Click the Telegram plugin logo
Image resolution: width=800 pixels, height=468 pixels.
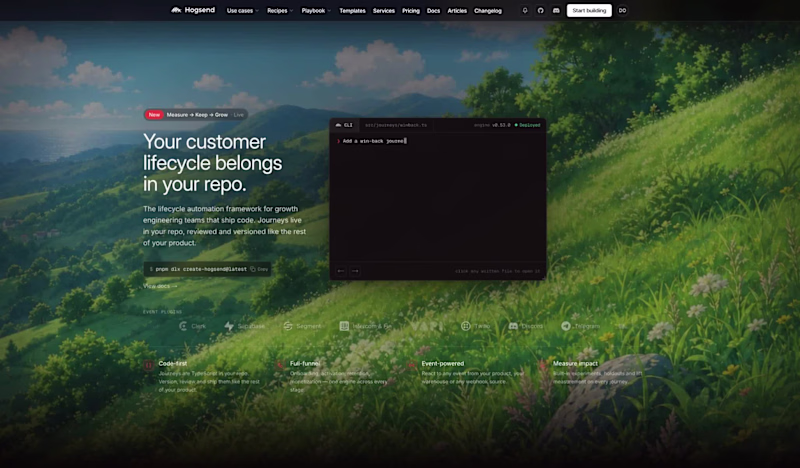pyautogui.click(x=581, y=326)
